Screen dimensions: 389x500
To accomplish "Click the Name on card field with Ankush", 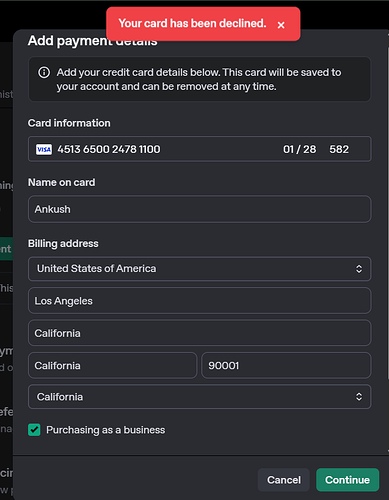I will 199,209.
